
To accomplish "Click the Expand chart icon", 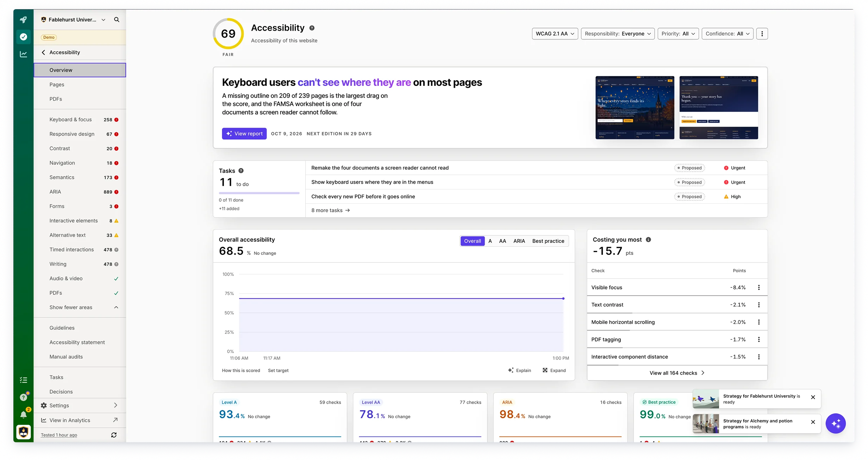I will click(x=554, y=370).
